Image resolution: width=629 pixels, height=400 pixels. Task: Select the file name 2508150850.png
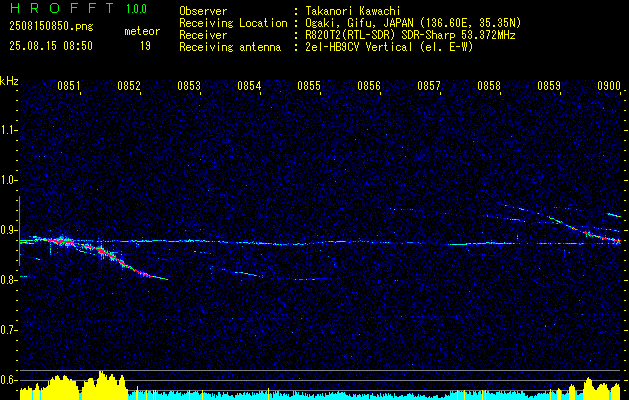tap(51, 27)
